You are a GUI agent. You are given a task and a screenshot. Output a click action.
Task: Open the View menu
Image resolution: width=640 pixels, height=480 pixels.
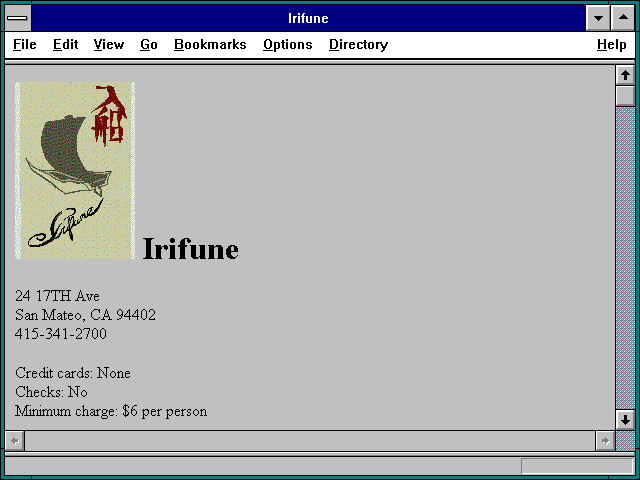click(109, 44)
